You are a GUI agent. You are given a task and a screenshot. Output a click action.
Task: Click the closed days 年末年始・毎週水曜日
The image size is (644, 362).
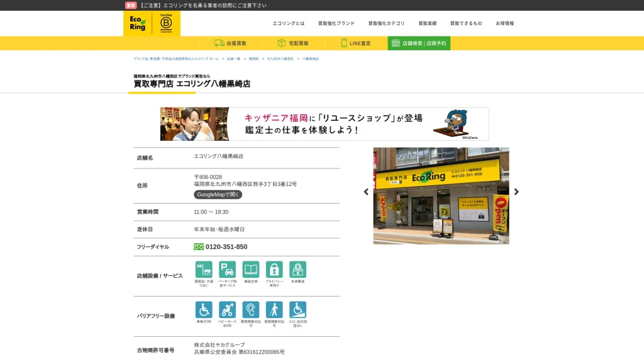coord(219,229)
